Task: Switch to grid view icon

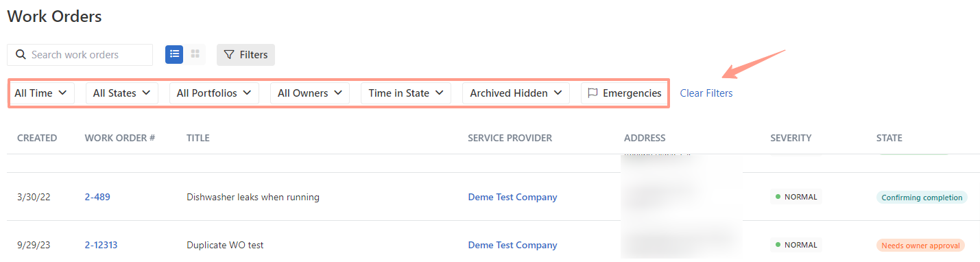Action: click(x=195, y=54)
